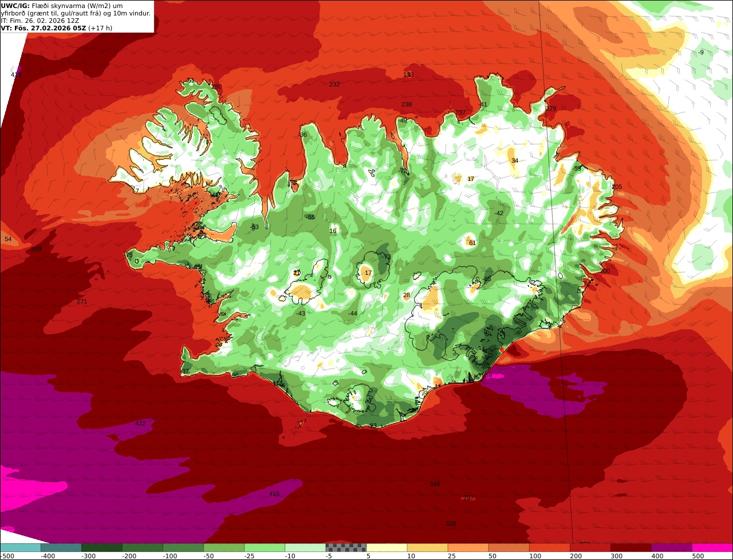
Task: Click the light green swatch between -25 and -10
Action: (265, 547)
